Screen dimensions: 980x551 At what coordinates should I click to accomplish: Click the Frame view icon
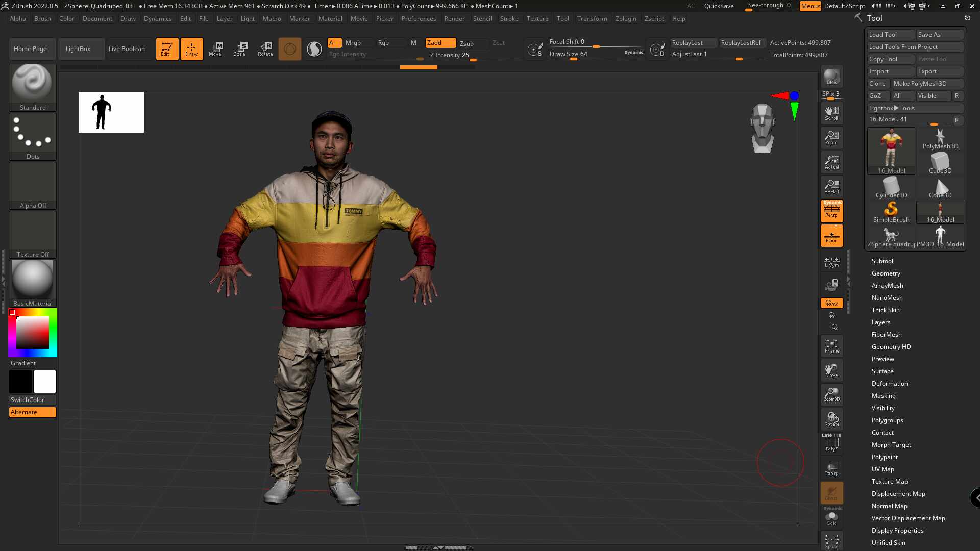[x=831, y=346]
